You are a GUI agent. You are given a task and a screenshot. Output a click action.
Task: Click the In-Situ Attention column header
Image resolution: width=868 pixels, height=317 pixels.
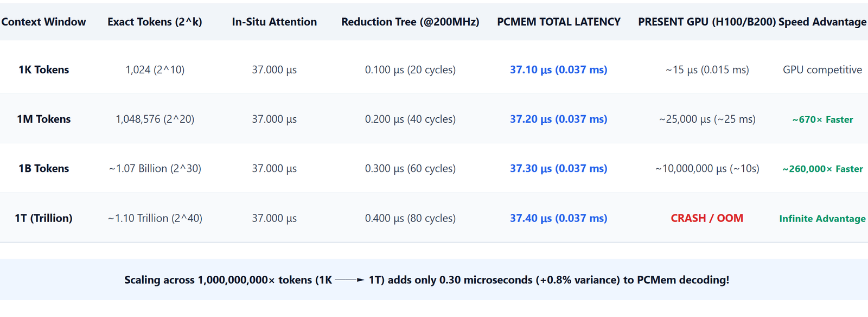coord(275,22)
